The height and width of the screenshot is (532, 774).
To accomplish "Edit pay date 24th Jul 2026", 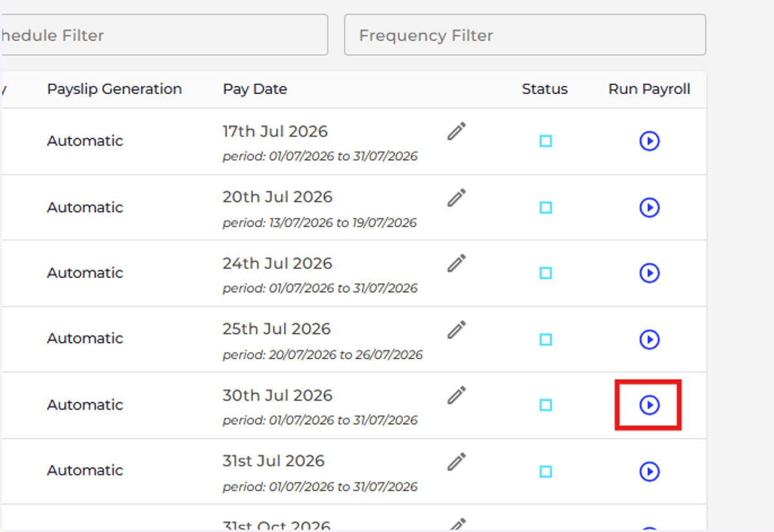I will tap(457, 263).
